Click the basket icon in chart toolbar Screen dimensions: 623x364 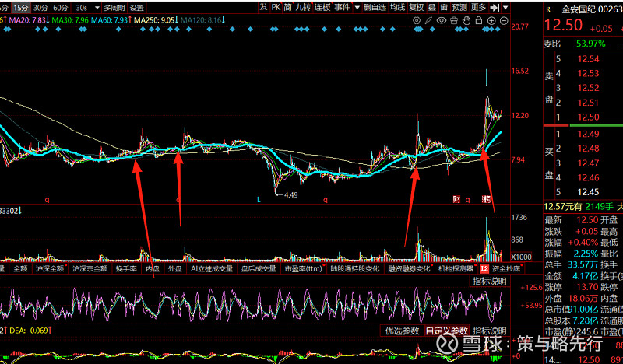(454, 21)
